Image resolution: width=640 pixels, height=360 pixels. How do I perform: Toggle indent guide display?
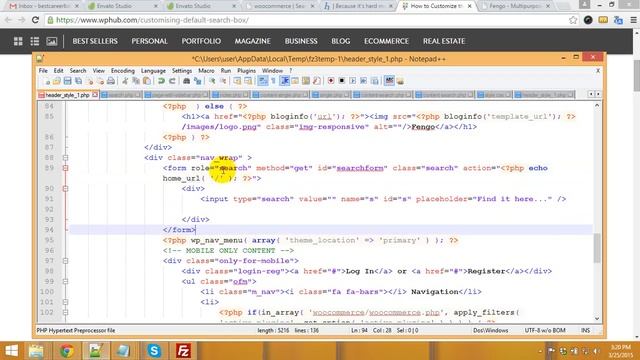(284, 81)
